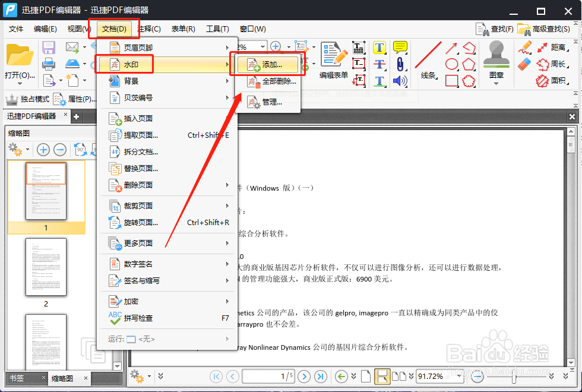
Task: Choose 管理... watermark option
Action: pos(268,102)
